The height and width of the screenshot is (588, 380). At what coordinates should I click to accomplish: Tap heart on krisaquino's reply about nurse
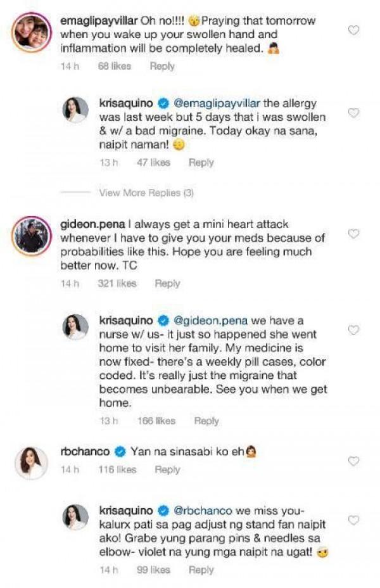354,330
